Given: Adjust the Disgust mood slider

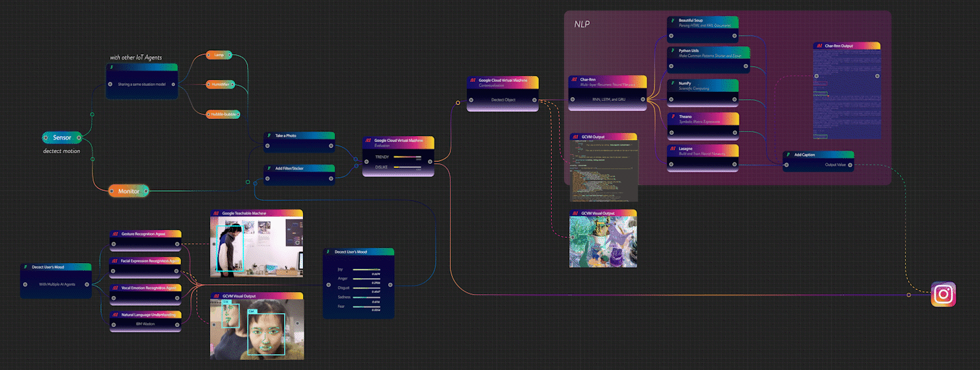Looking at the screenshot, I should (367, 288).
